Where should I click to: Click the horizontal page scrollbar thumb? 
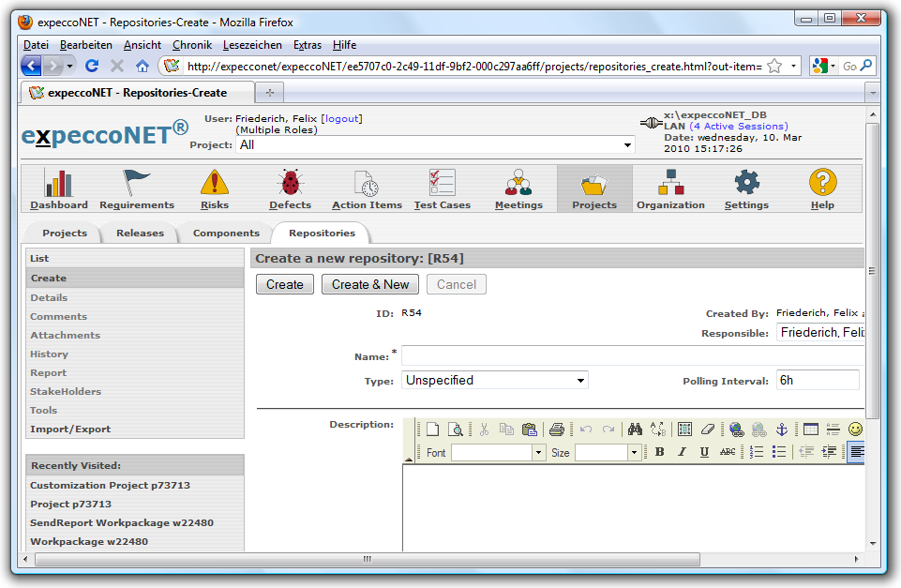(x=368, y=559)
